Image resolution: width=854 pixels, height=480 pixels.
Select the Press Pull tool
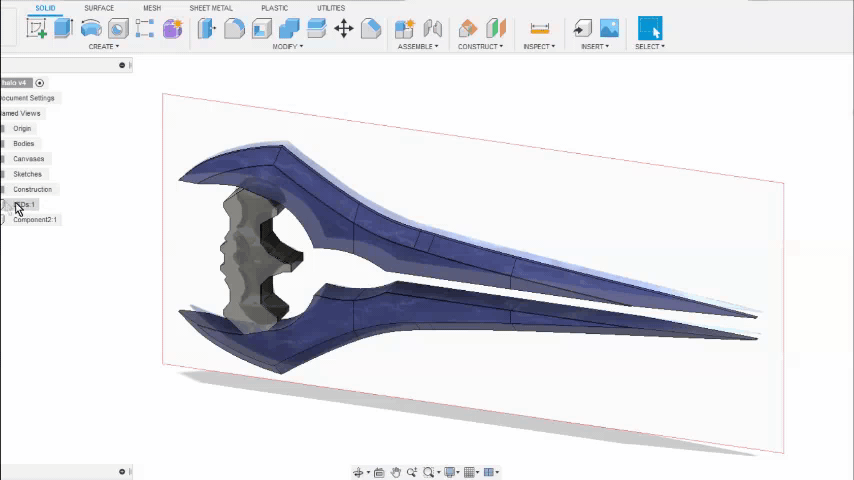[206, 28]
